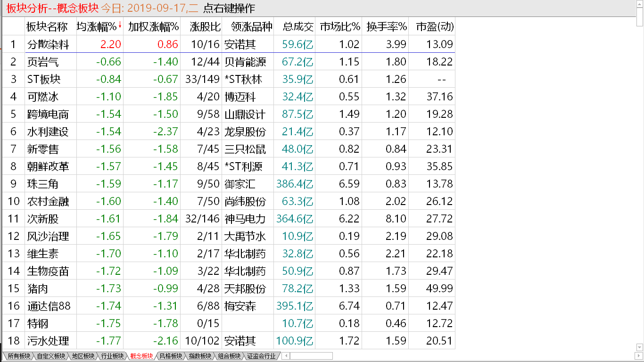Select the 跨境电商 sector name
644x362 pixels.
(47, 114)
